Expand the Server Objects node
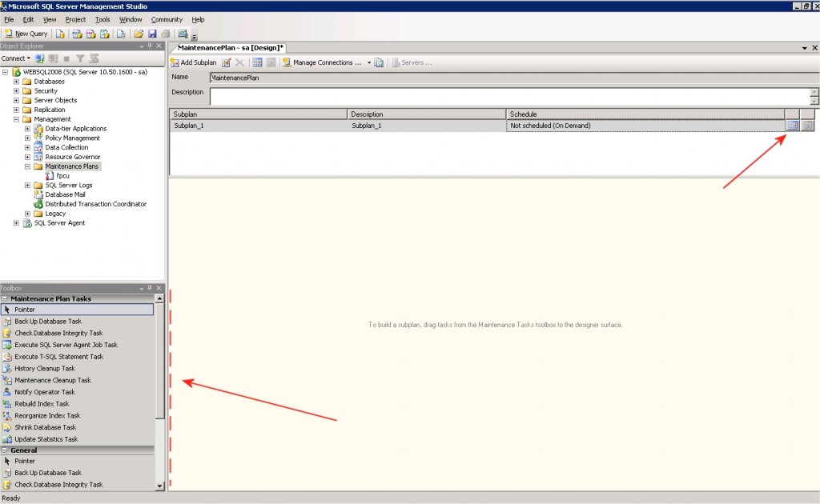Viewport: 820px width, 504px height. [x=16, y=100]
